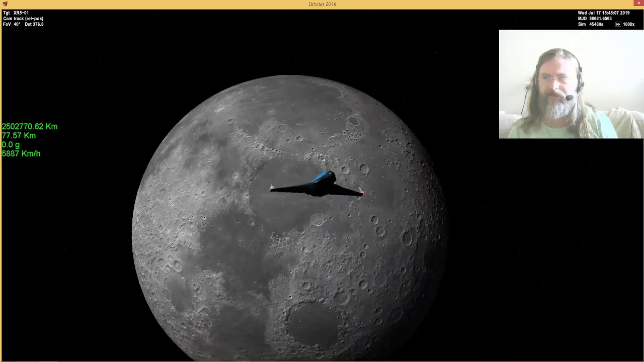Click the 'Orbiter 2016' window title

coord(323,4)
